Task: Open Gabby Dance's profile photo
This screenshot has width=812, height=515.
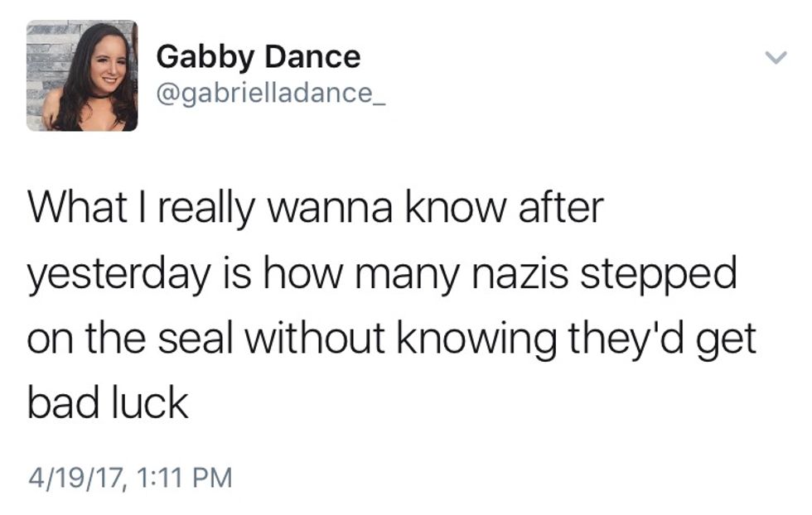Action: [x=81, y=76]
